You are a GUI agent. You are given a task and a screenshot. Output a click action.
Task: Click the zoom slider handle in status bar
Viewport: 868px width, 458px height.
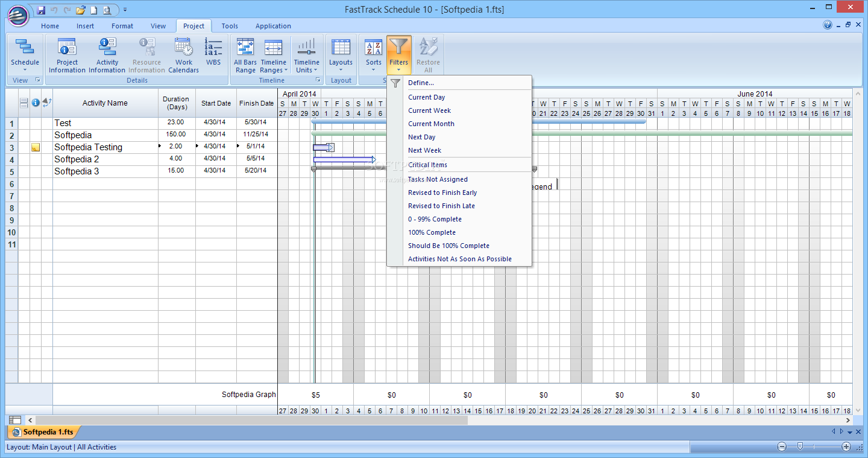tap(800, 447)
